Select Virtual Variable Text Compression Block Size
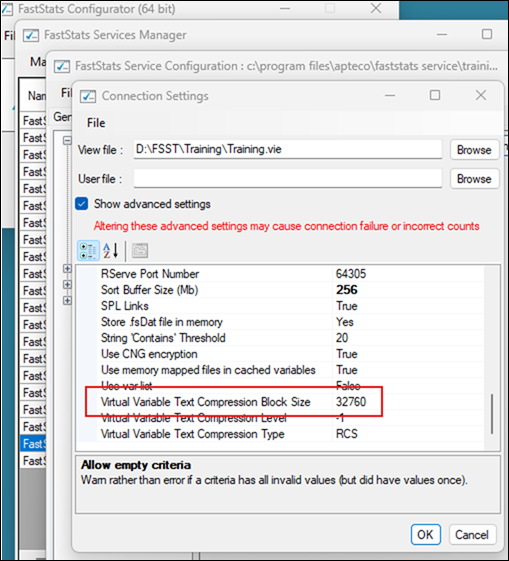Image resolution: width=509 pixels, height=561 pixels. click(x=206, y=402)
